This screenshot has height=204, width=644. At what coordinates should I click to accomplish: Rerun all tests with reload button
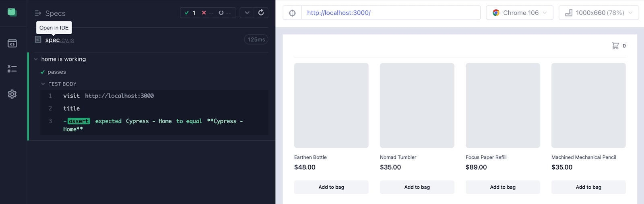tap(261, 13)
